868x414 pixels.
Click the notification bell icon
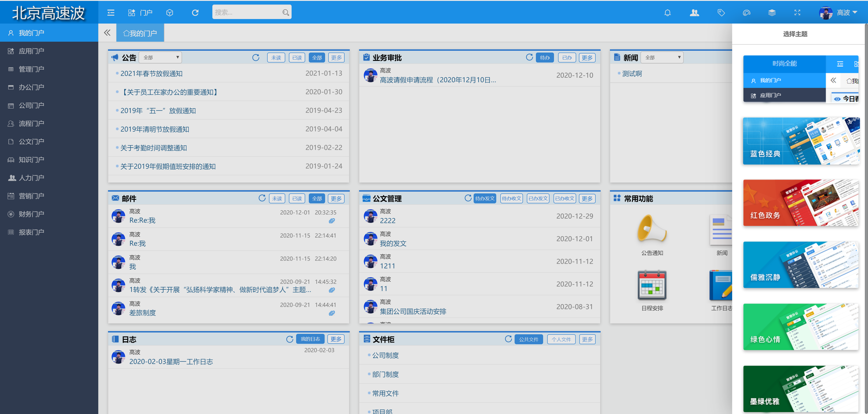tap(667, 13)
